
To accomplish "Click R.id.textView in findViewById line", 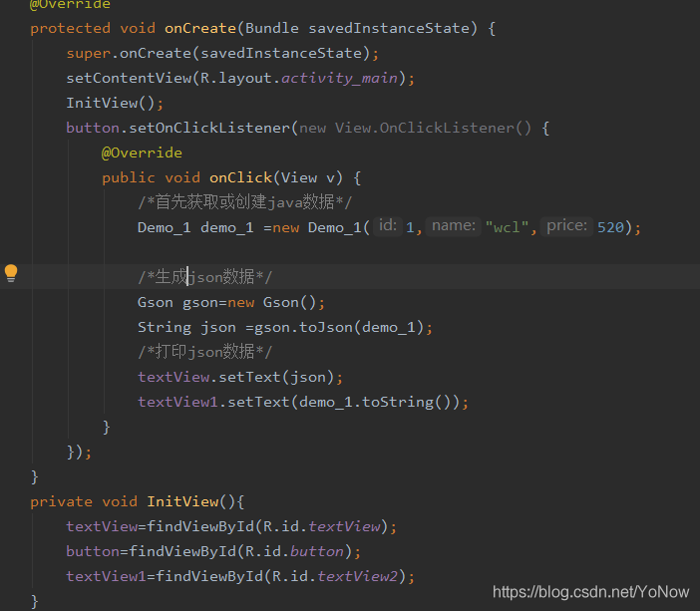I will [x=321, y=526].
